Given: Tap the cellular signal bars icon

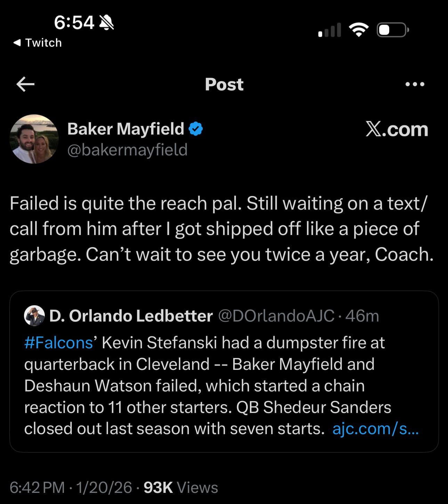Looking at the screenshot, I should [329, 30].
